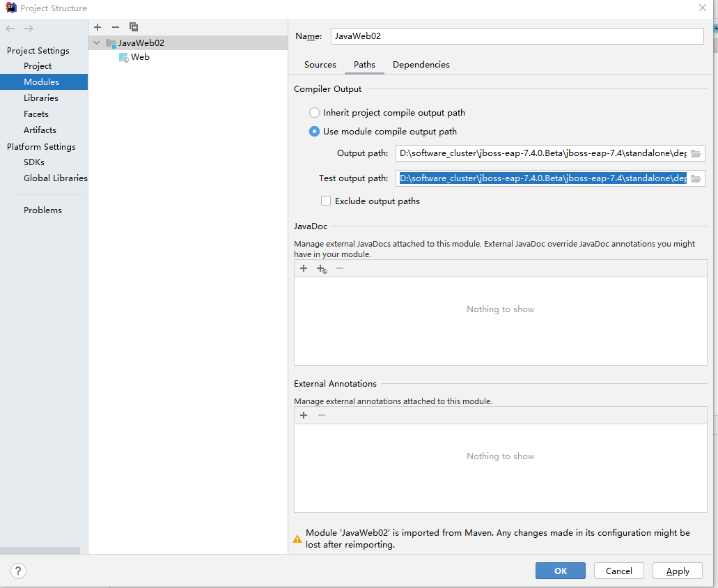Remove JavaDoc entry minus icon

coord(340,268)
